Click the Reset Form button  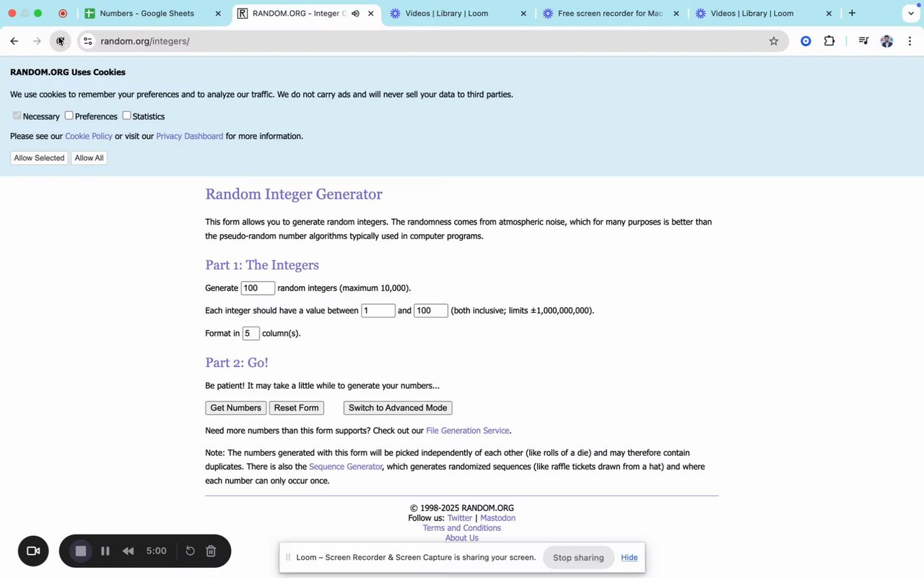[x=296, y=407]
